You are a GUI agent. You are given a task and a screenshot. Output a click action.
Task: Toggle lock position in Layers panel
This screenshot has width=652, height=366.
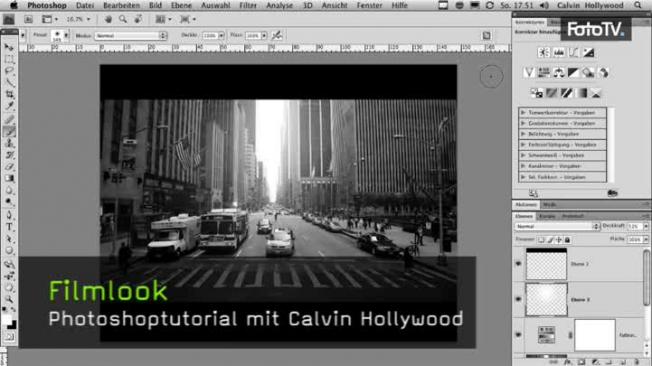[559, 240]
